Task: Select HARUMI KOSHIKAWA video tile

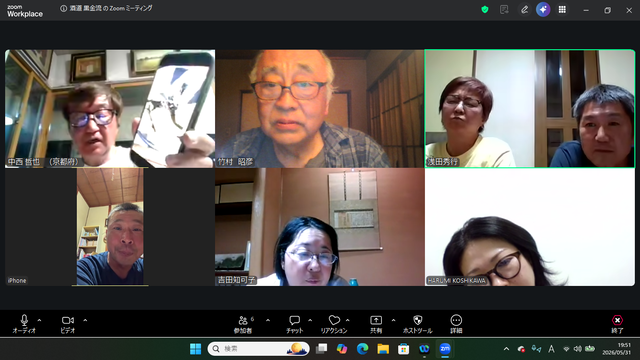Action: point(530,227)
